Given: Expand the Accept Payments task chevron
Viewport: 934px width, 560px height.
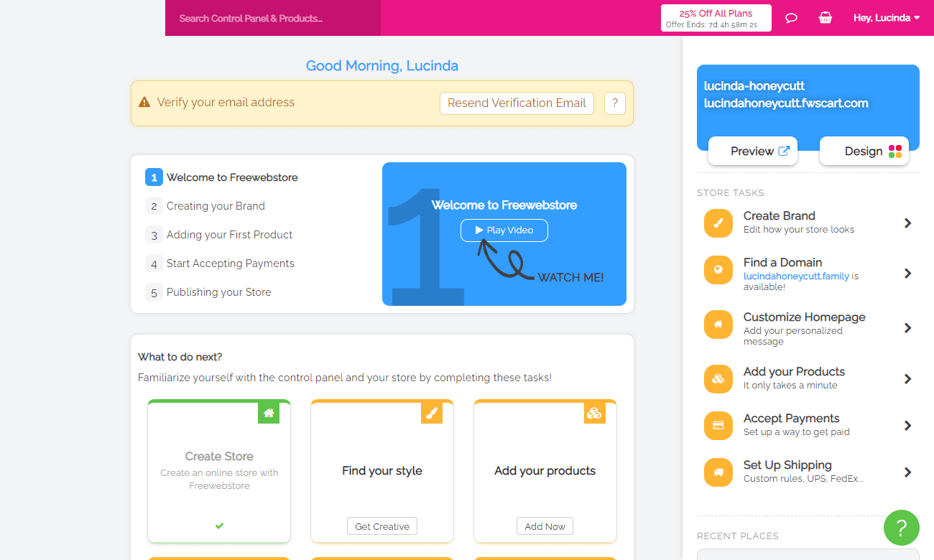Looking at the screenshot, I should point(908,425).
